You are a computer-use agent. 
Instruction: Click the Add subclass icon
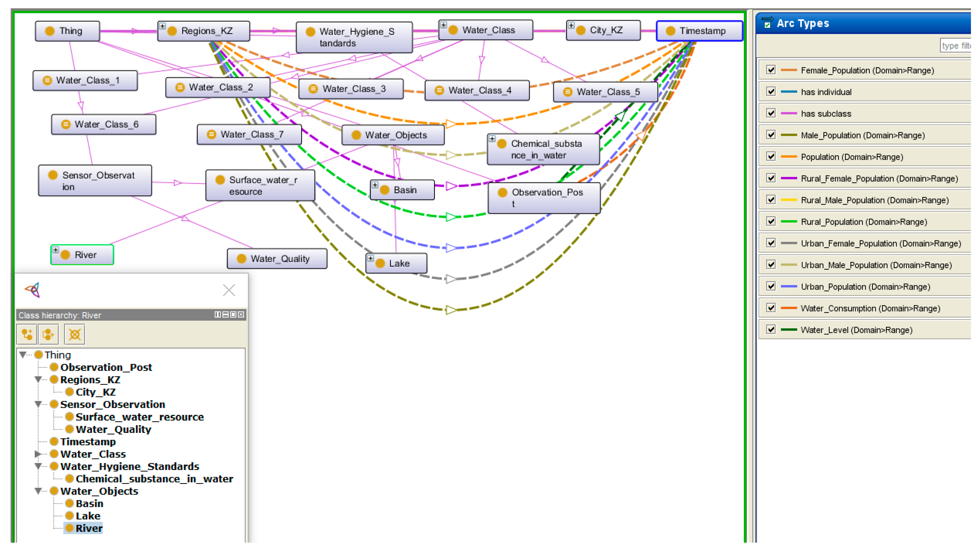(x=27, y=335)
